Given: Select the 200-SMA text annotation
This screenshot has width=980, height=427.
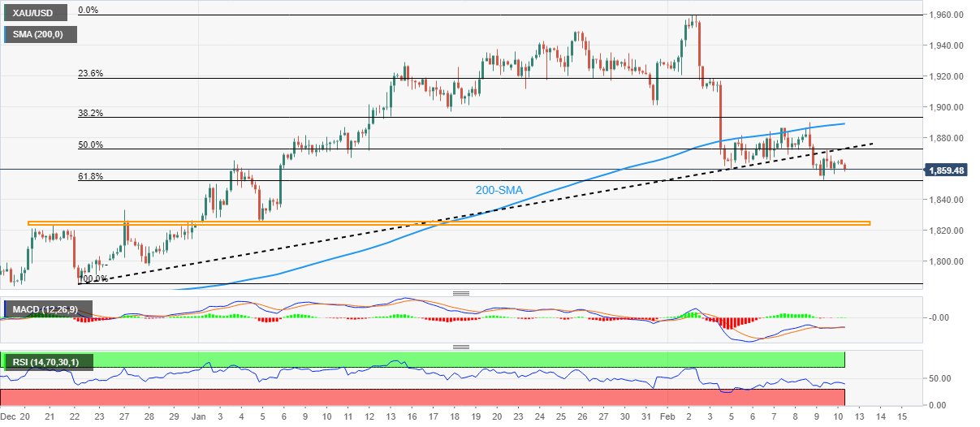Looking at the screenshot, I should pos(499,191).
